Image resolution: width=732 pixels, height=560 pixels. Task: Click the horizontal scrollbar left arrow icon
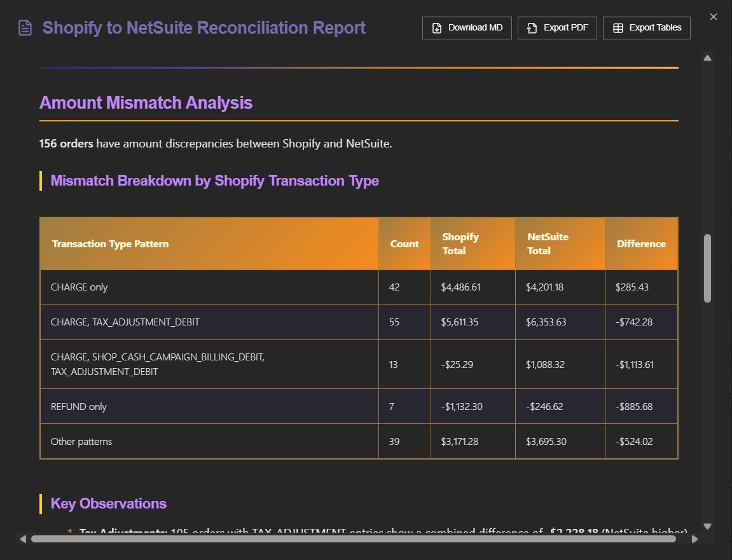point(23,538)
